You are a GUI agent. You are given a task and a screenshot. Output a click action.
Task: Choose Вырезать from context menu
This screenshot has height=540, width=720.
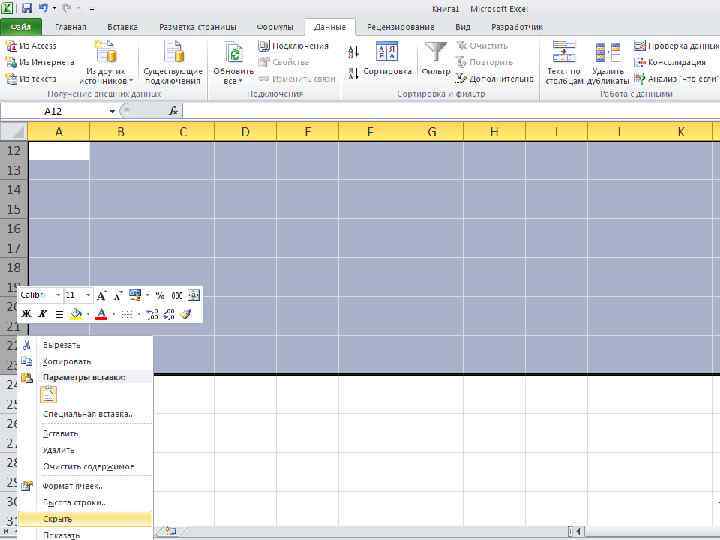(x=85, y=345)
